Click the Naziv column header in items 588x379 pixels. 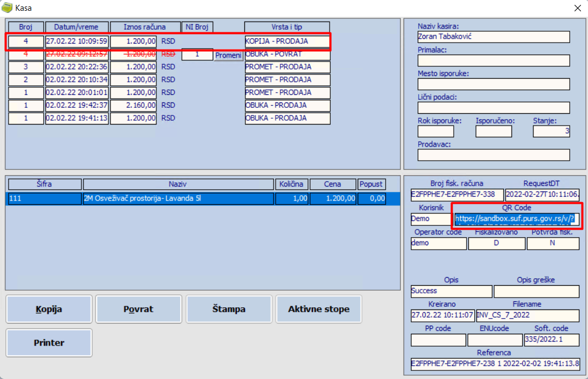coord(178,184)
